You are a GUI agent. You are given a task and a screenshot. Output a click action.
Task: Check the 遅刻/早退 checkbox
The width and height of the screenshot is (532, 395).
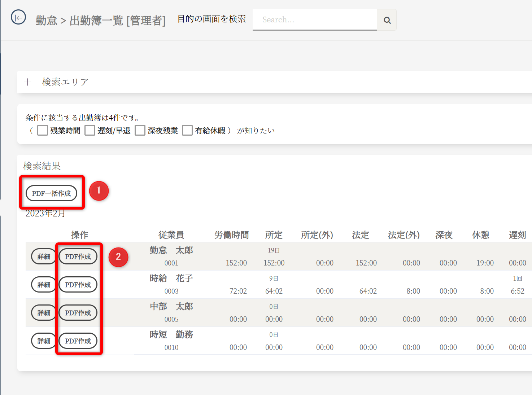(x=90, y=130)
